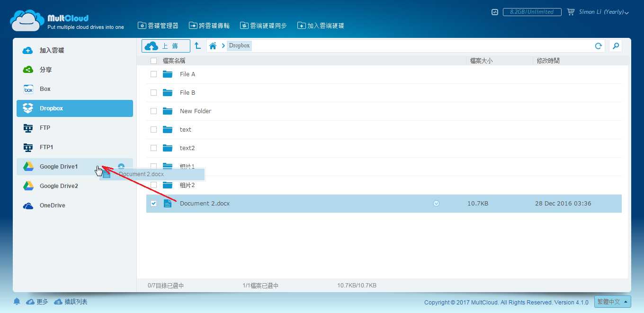Click the File B folder icon
The image size is (644, 313).
pyautogui.click(x=168, y=93)
